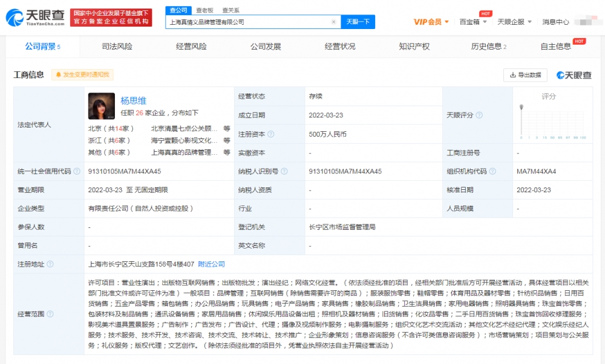Click the 成立日期 value 2022-03-23

(x=326, y=115)
